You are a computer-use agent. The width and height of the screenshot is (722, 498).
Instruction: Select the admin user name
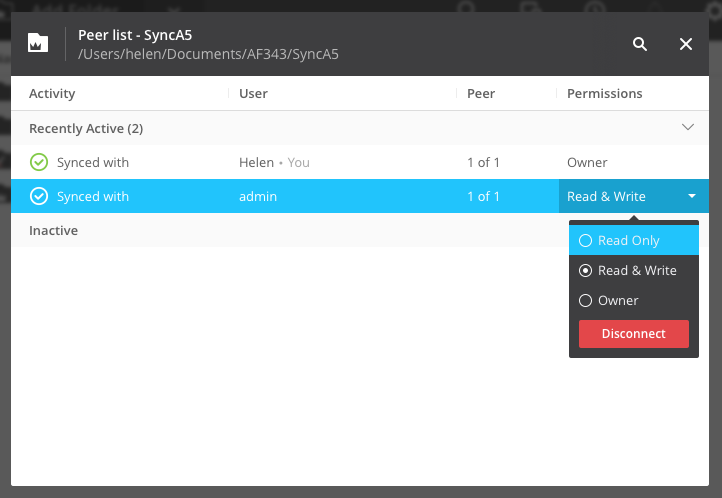click(258, 197)
